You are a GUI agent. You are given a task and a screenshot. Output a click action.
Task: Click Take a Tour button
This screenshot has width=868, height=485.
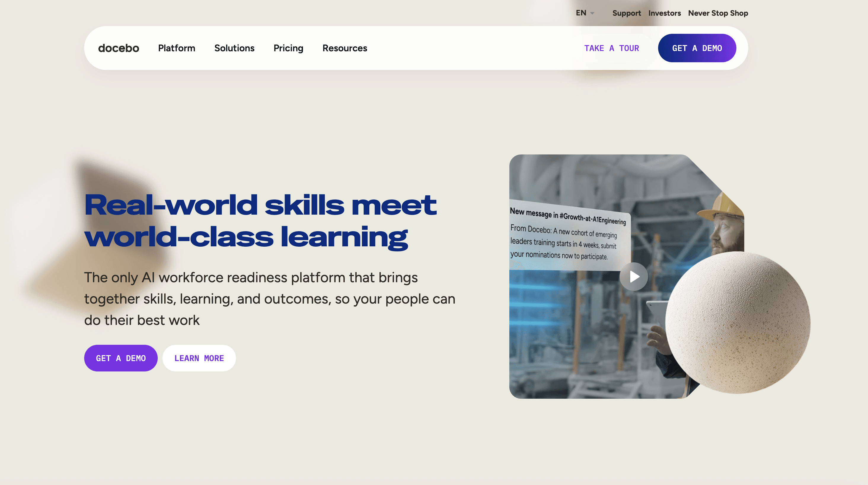(612, 48)
